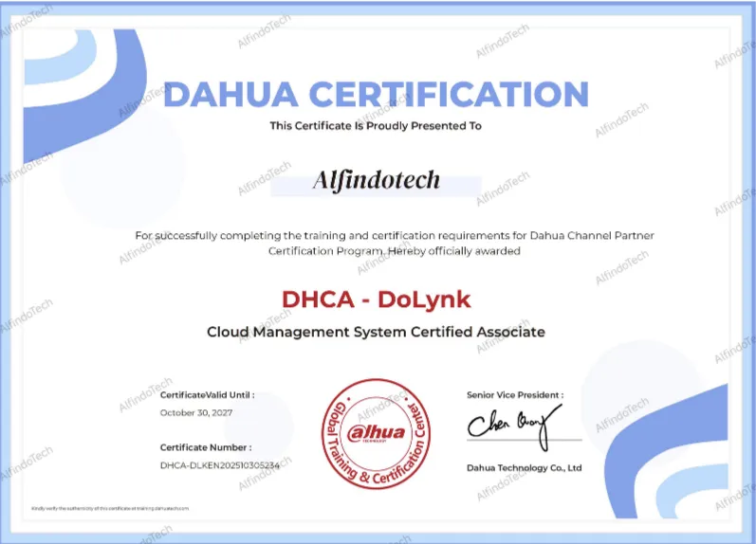Click the handwritten signature
756x544 pixels.
(516, 426)
